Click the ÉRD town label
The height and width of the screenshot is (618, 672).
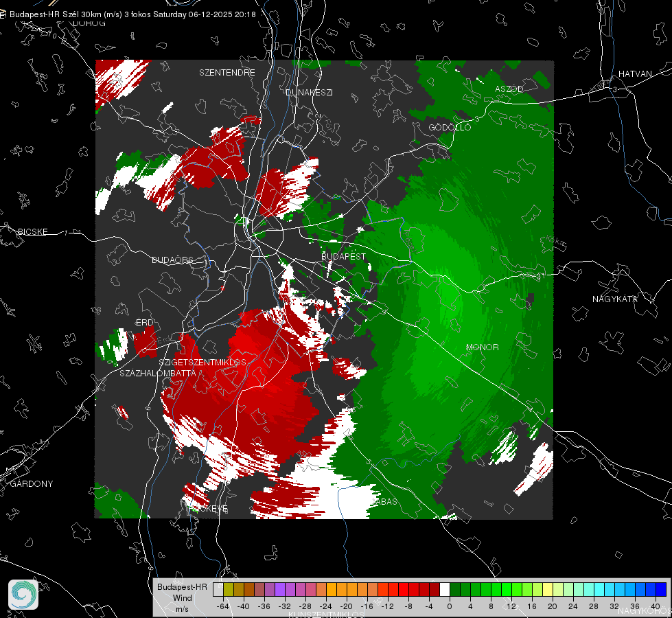click(x=144, y=323)
